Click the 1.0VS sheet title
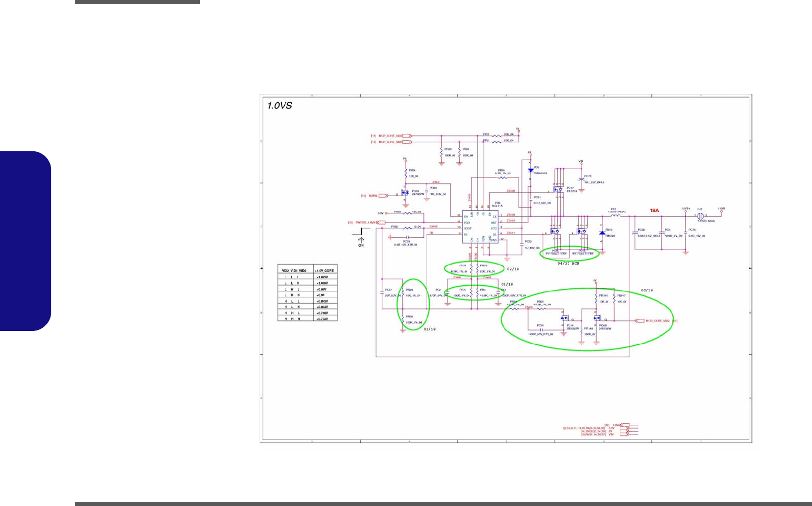Screen dimensions: 812x506 [x=280, y=105]
